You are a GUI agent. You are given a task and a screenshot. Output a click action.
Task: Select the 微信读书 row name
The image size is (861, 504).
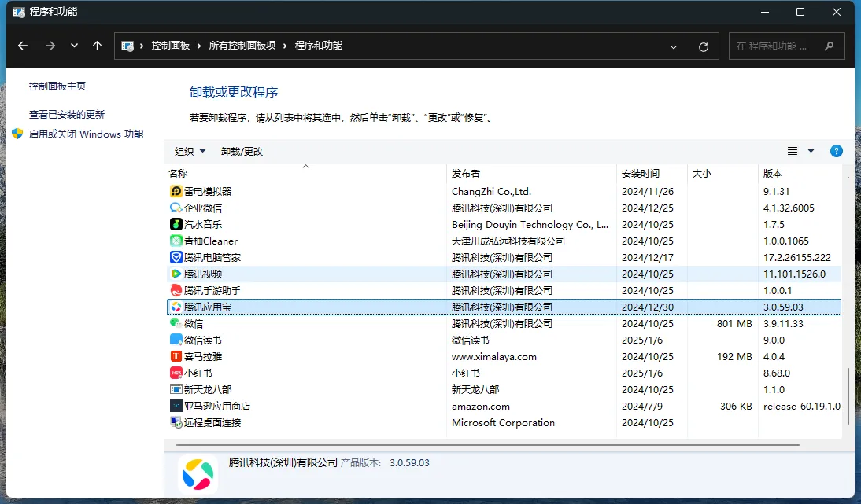202,340
